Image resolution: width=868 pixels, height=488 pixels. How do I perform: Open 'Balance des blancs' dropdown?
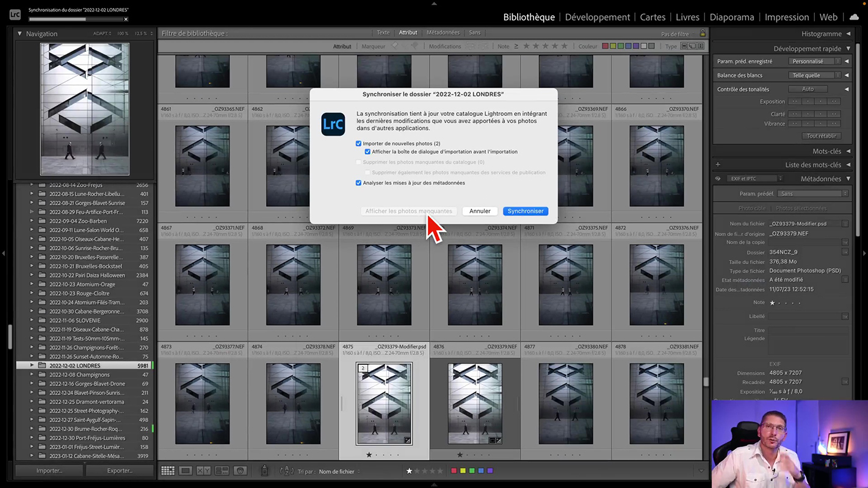coord(815,75)
